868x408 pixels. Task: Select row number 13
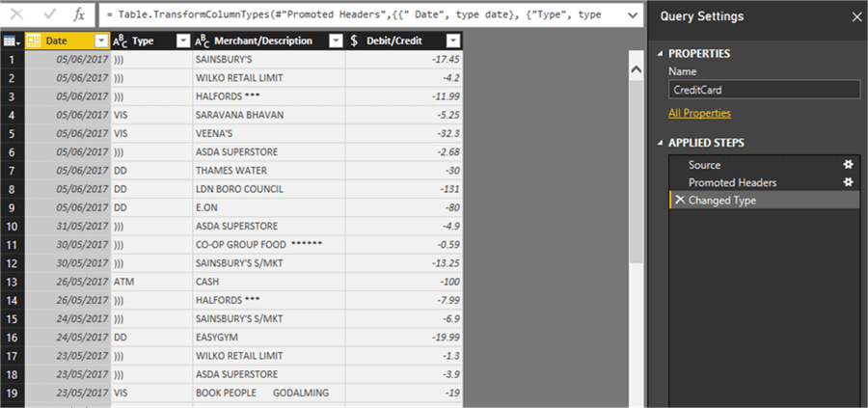pos(13,282)
